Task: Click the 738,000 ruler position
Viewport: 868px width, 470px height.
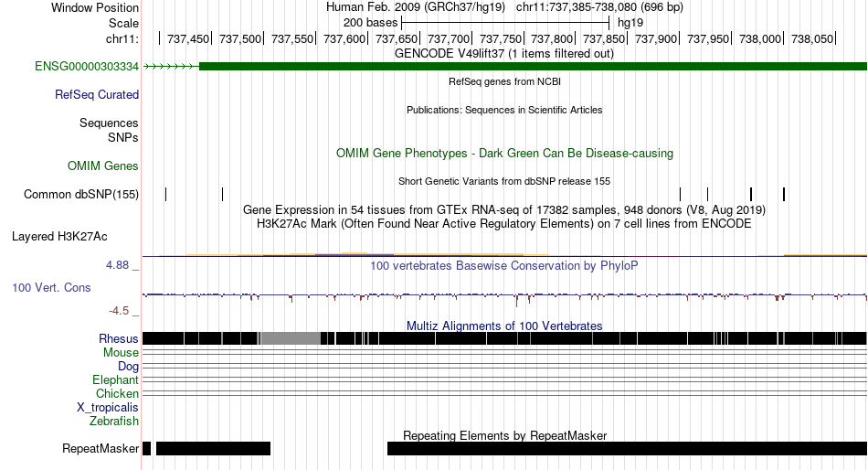Action: click(x=760, y=38)
